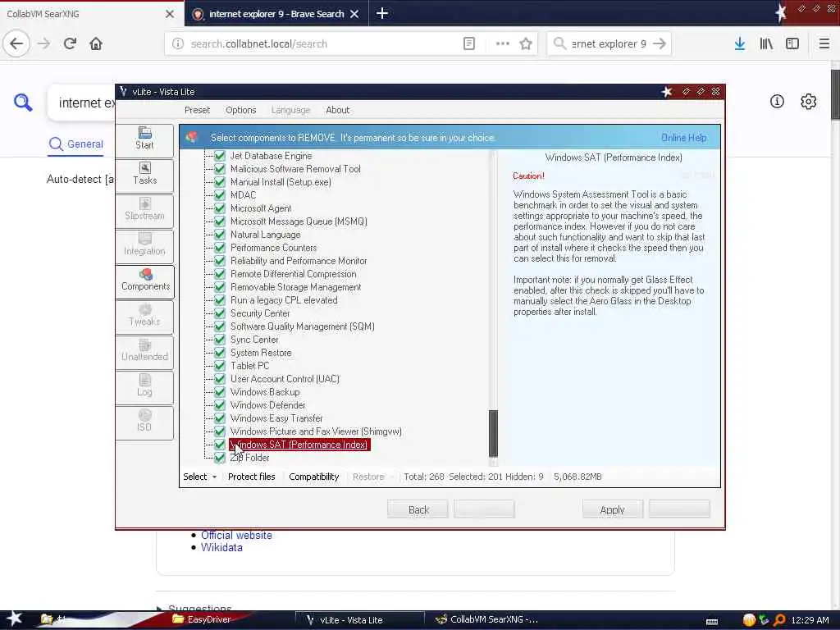The width and height of the screenshot is (840, 630).
Task: Click the taskbar start star button
Action: click(14, 619)
